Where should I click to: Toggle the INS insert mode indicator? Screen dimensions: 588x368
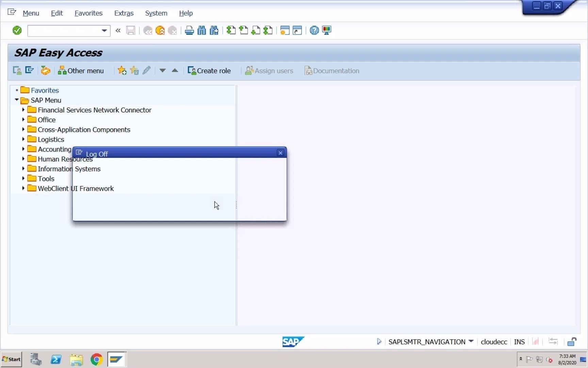pos(519,342)
